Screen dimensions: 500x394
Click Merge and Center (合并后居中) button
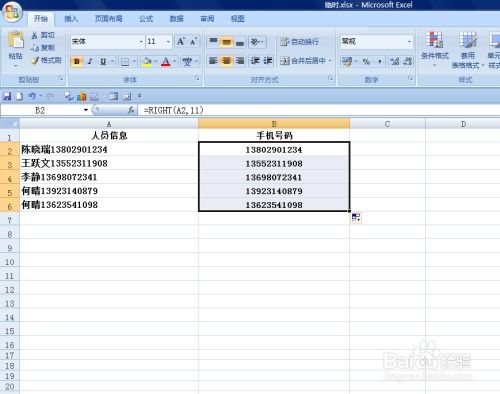pos(303,61)
